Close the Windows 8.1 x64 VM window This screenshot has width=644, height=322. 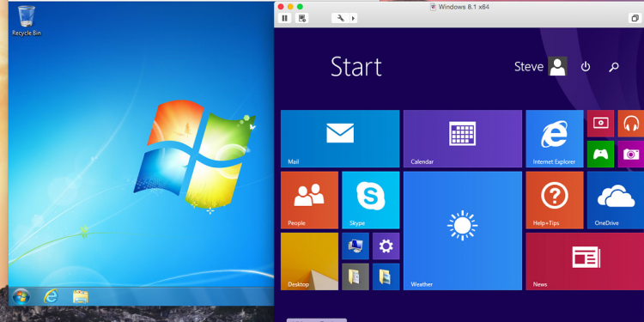tap(281, 7)
